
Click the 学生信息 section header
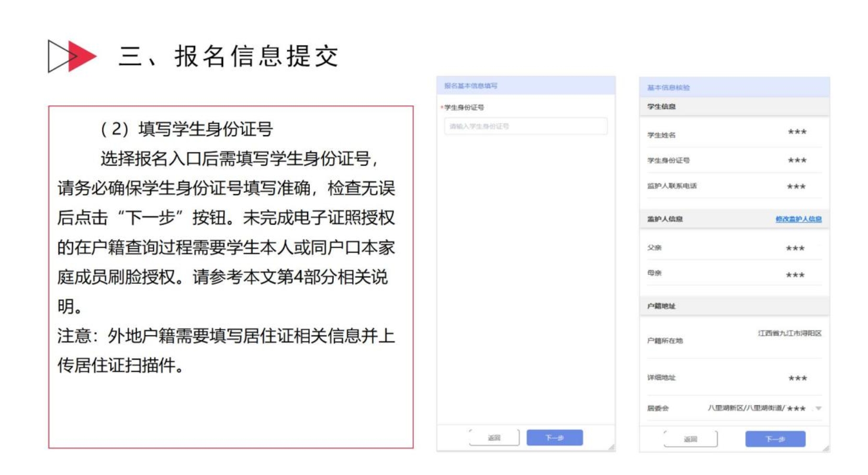[661, 106]
